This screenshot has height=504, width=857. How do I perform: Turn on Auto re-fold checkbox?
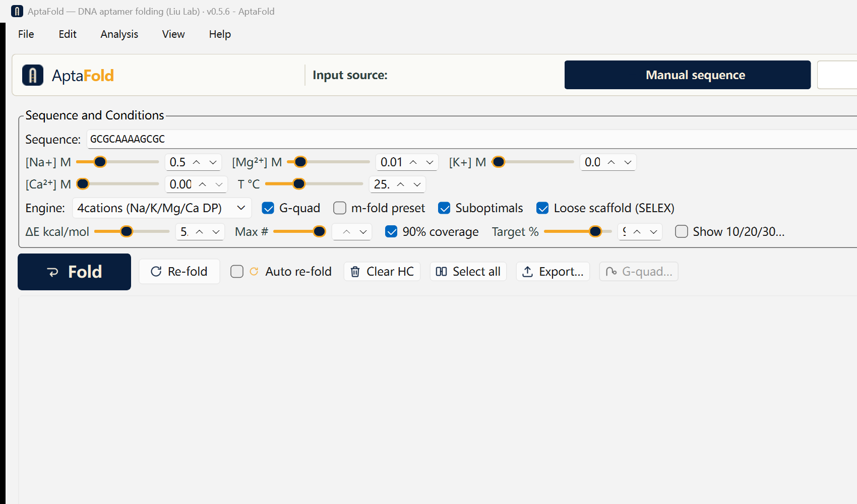[x=237, y=272]
